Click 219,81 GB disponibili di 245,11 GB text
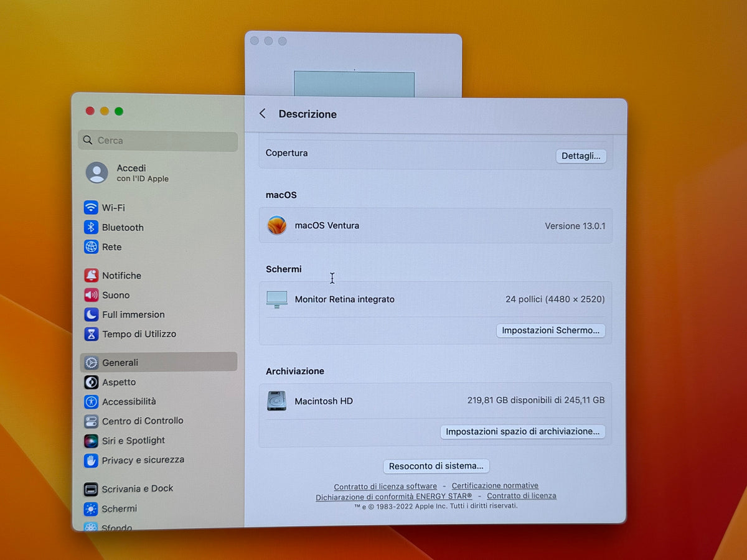747x560 pixels. (536, 401)
